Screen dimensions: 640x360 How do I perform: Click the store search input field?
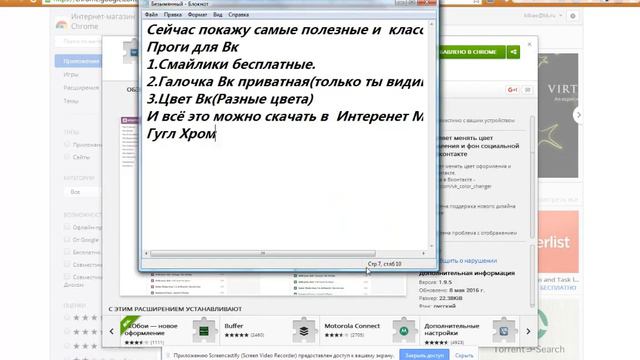79,42
